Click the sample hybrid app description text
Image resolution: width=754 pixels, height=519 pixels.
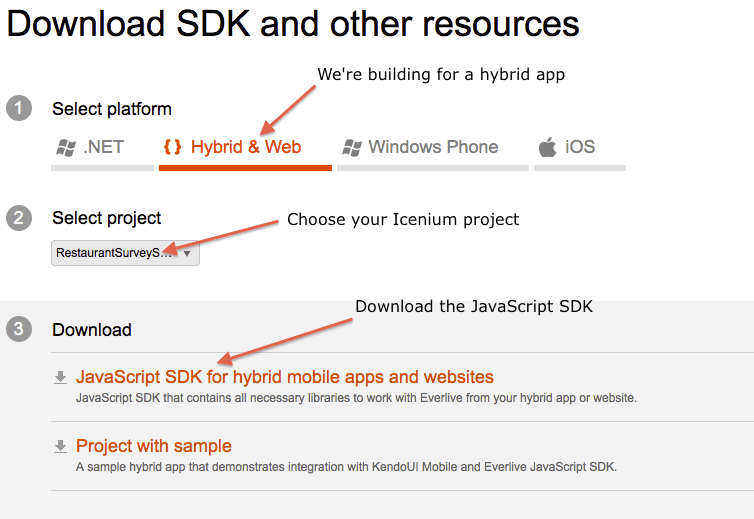click(x=346, y=467)
